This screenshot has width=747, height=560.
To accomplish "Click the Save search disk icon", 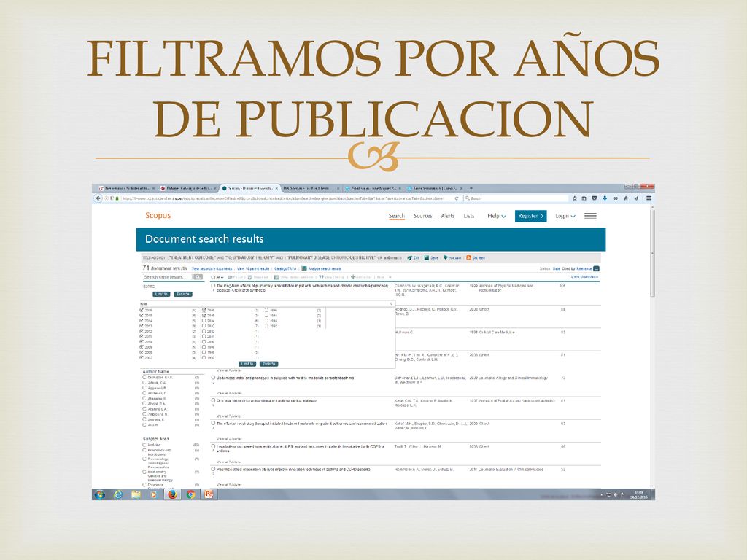I will pos(427,257).
